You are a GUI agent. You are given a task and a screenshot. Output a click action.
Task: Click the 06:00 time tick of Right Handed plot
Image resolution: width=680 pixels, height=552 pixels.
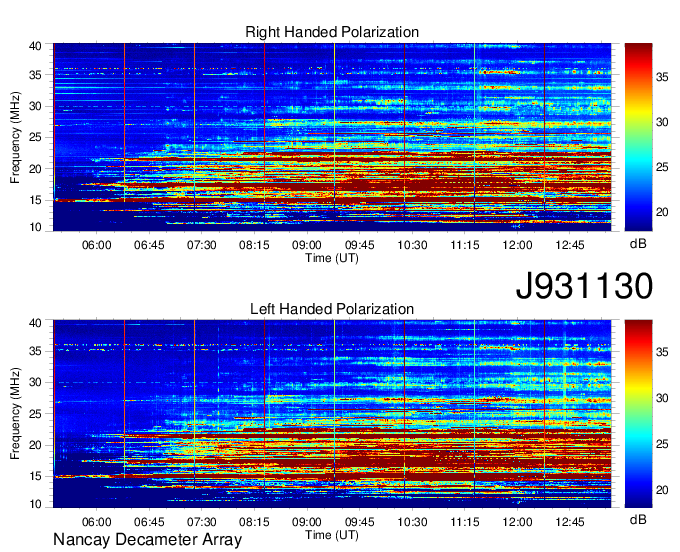(97, 245)
